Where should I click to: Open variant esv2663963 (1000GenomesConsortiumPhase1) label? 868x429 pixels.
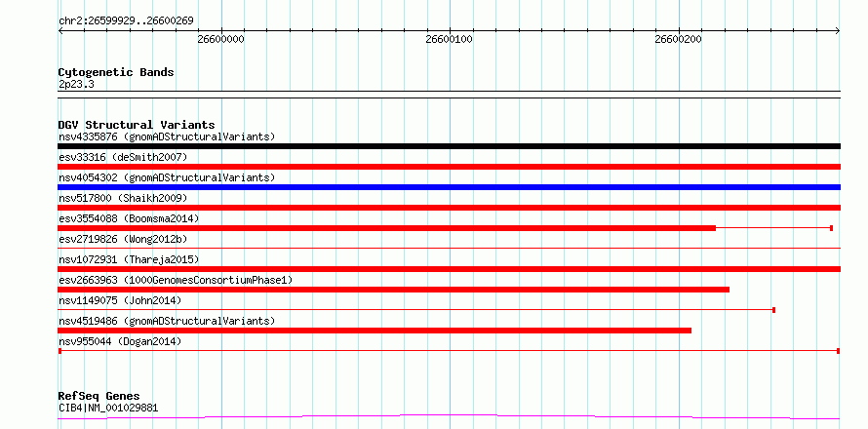(x=175, y=280)
